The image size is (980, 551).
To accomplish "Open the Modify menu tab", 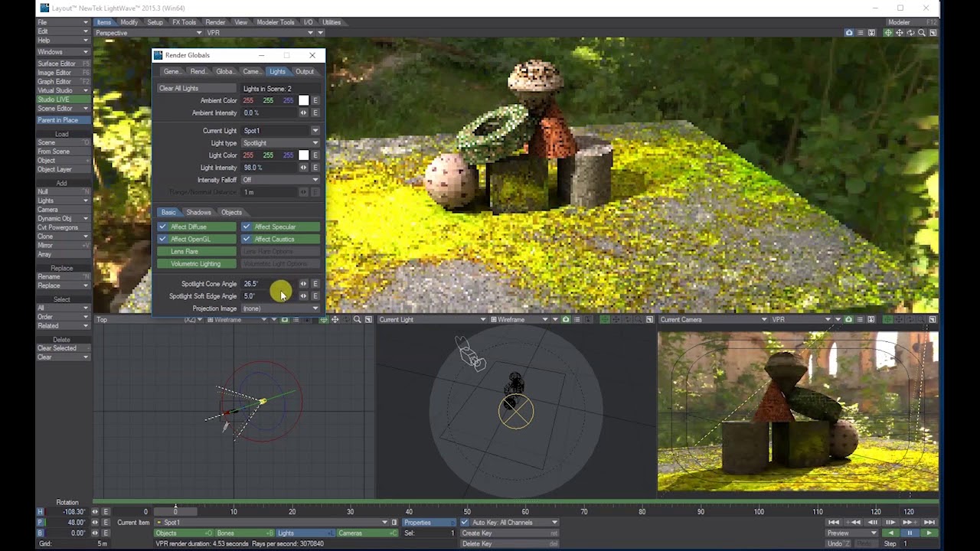I will click(x=129, y=22).
